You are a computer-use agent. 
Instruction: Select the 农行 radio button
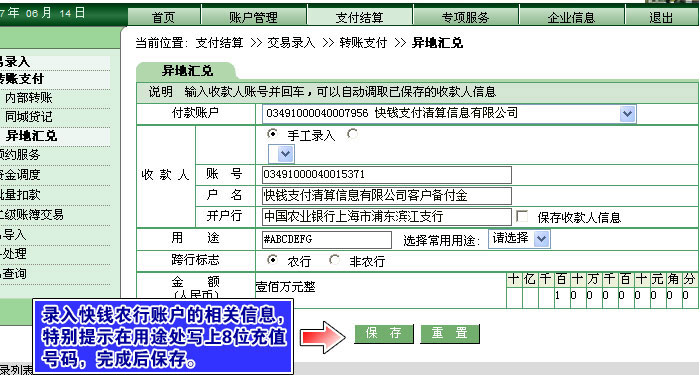click(x=272, y=259)
